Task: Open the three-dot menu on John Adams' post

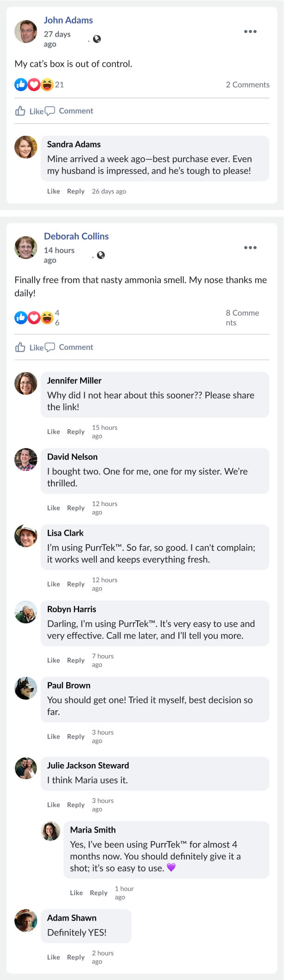Action: coord(250,32)
